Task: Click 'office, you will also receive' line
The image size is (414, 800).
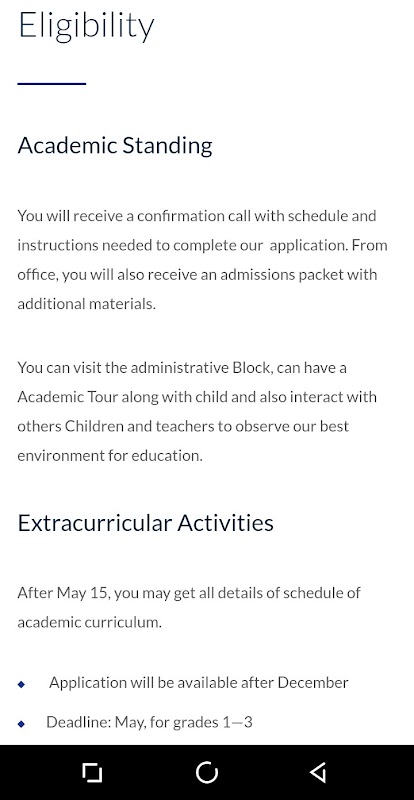Action: [197, 274]
